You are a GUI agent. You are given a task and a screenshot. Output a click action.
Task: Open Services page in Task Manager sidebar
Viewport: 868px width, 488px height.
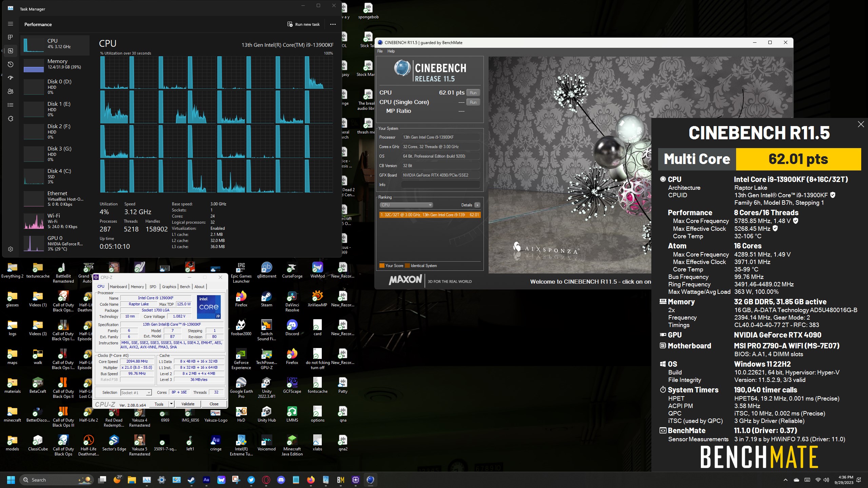tap(11, 119)
